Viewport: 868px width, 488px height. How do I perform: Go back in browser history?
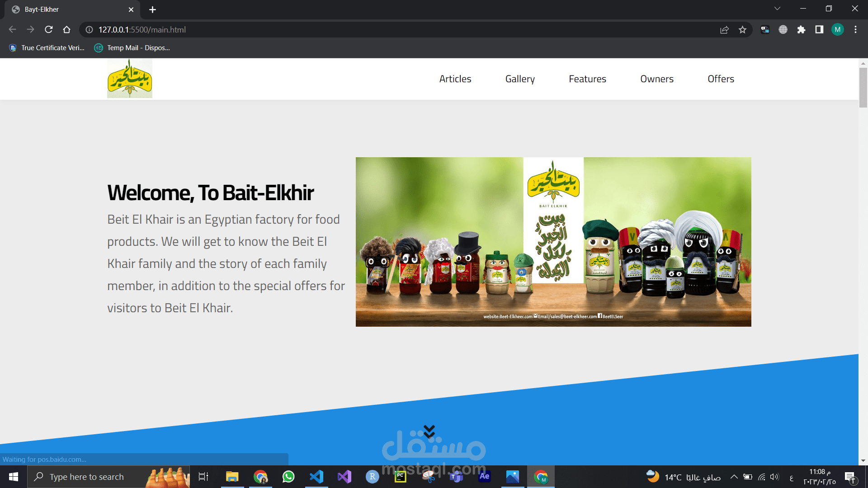[x=12, y=29]
